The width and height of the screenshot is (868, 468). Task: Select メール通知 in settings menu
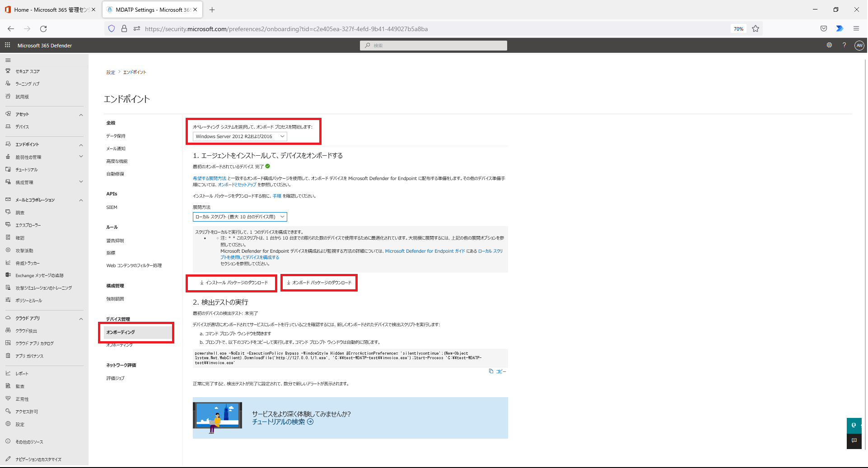pos(116,148)
